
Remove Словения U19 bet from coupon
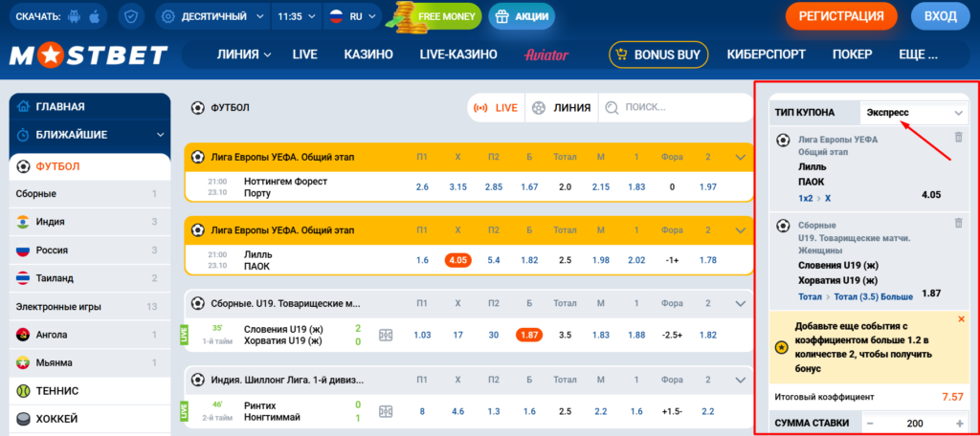(959, 223)
